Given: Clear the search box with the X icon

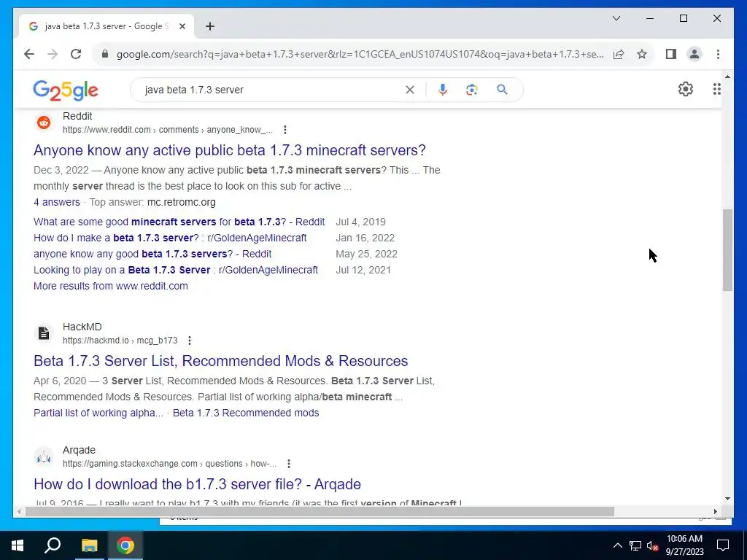Looking at the screenshot, I should (410, 90).
